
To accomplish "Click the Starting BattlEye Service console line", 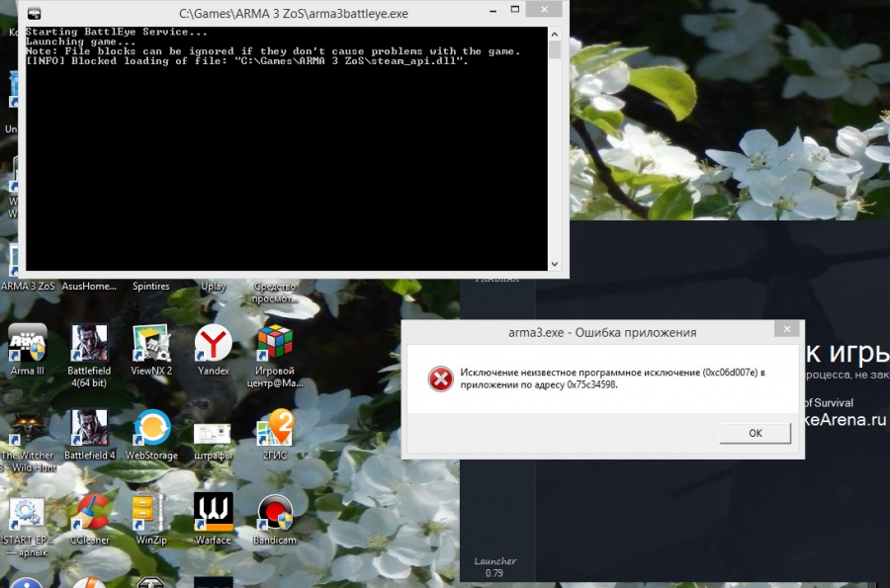I will coord(117,32).
